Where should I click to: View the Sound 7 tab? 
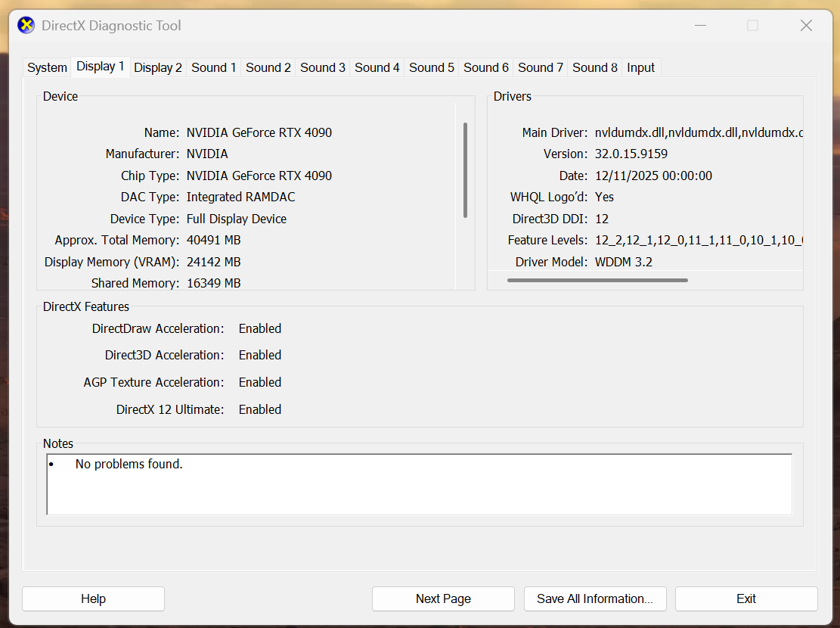coord(540,67)
